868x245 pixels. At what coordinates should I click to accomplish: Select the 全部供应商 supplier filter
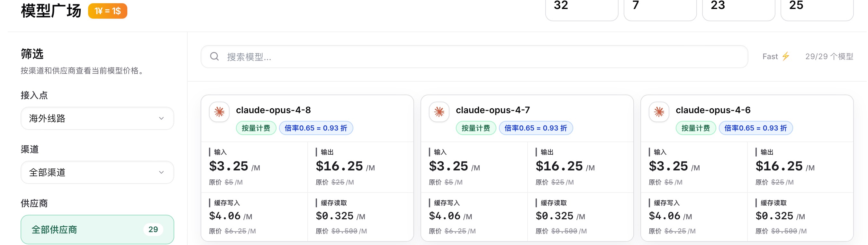[97, 230]
